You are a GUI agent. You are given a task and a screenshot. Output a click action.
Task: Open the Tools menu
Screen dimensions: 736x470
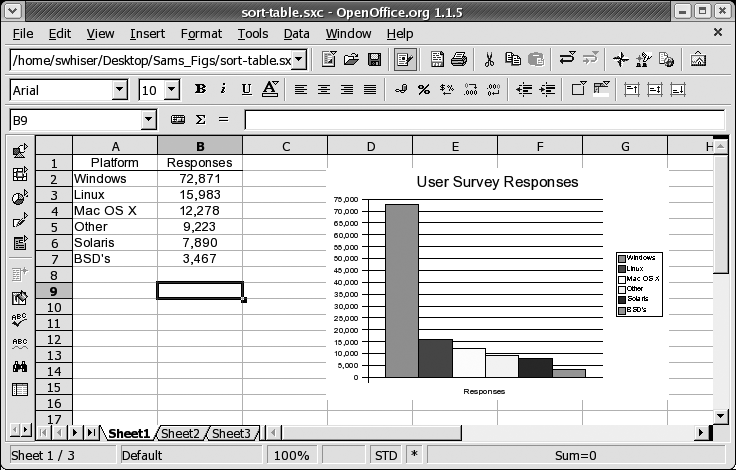[253, 34]
